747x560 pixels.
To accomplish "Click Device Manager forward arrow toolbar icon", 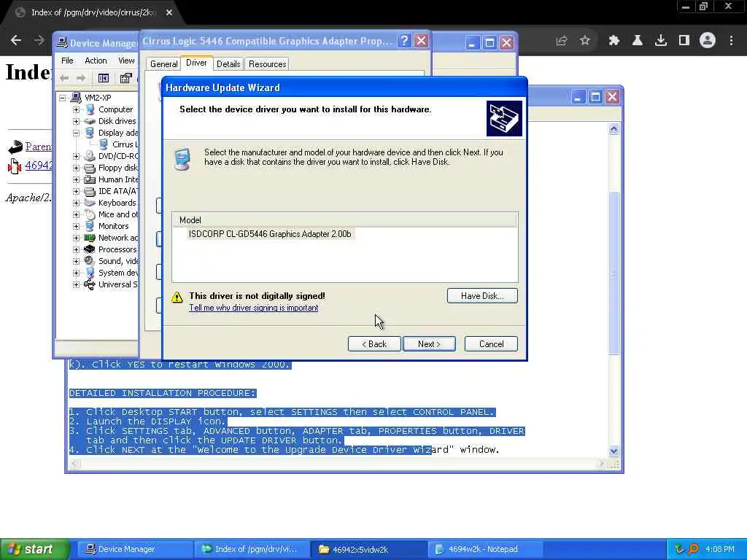I will point(81,78).
